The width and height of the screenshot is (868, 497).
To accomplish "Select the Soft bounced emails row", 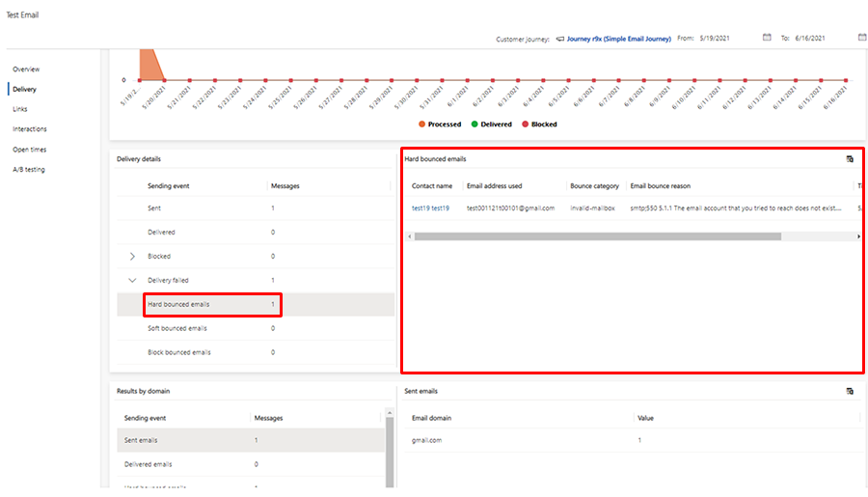I will [x=256, y=328].
